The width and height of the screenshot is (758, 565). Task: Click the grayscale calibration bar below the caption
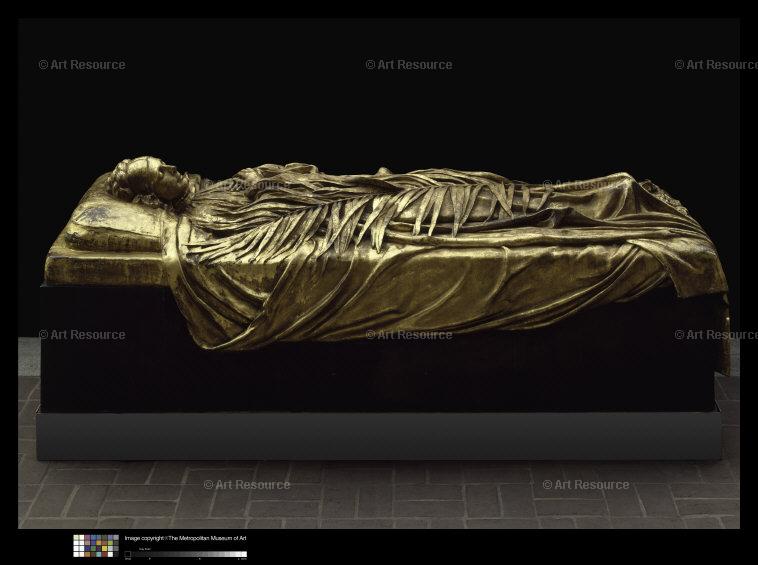click(186, 554)
